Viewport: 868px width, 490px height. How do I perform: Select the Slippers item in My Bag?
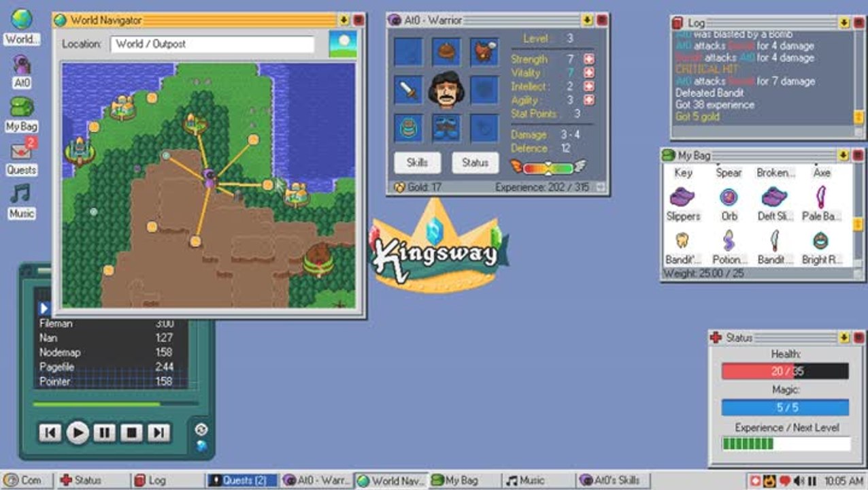(x=683, y=205)
